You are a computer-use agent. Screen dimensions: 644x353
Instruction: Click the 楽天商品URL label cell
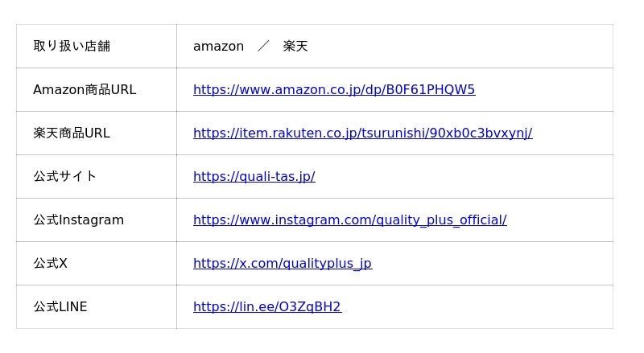point(72,133)
